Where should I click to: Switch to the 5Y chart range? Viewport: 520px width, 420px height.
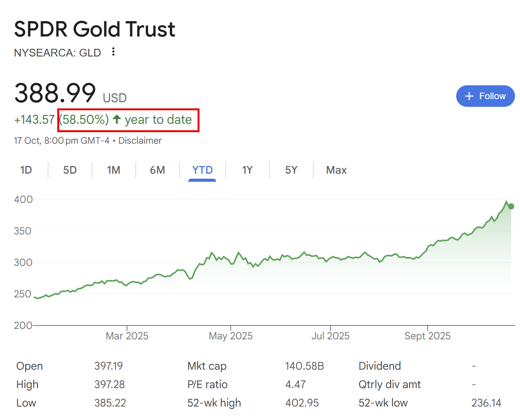291,170
